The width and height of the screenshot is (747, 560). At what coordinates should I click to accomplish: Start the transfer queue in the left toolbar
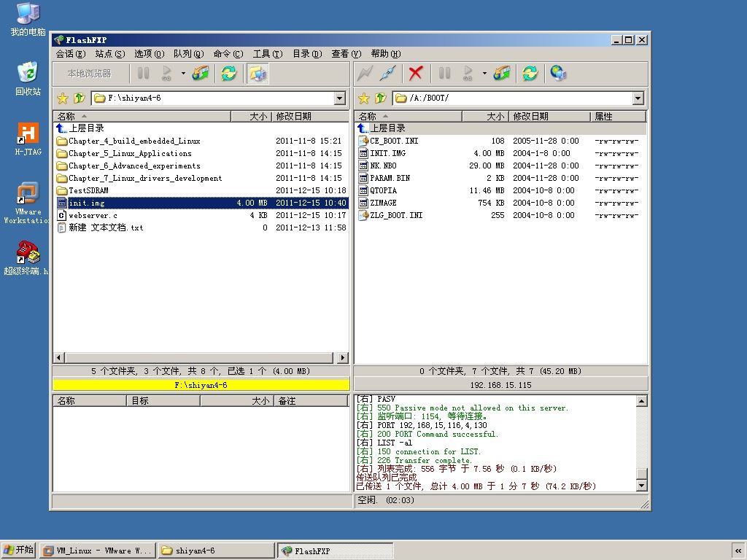pyautogui.click(x=167, y=74)
